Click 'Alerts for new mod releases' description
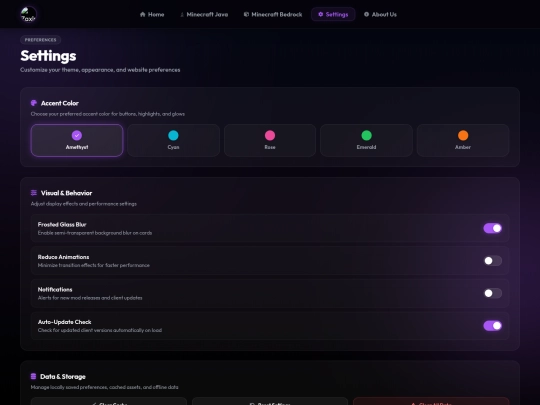This screenshot has width=540, height=405. [x=90, y=298]
